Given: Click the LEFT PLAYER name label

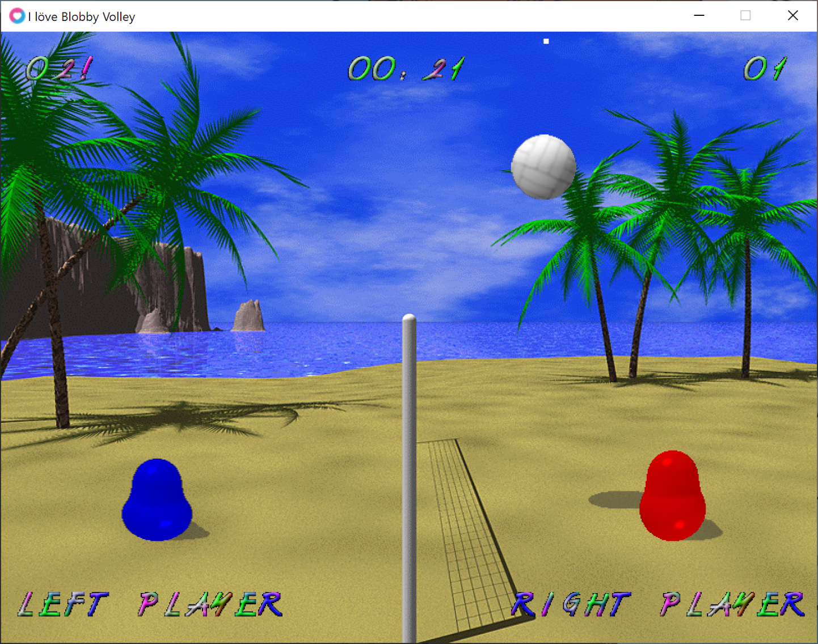Looking at the screenshot, I should coord(150,604).
